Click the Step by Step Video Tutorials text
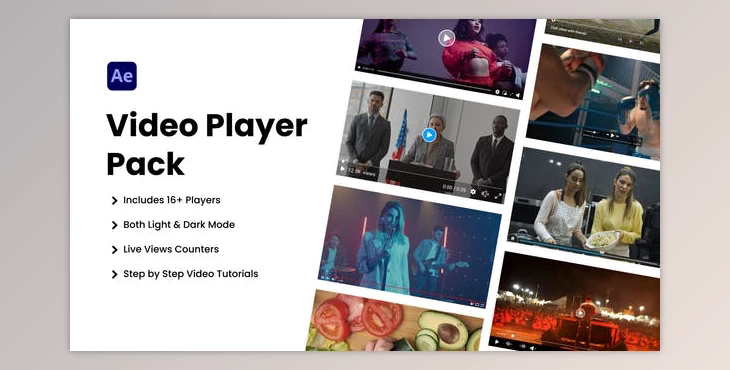Image resolution: width=730 pixels, height=370 pixels. tap(190, 274)
